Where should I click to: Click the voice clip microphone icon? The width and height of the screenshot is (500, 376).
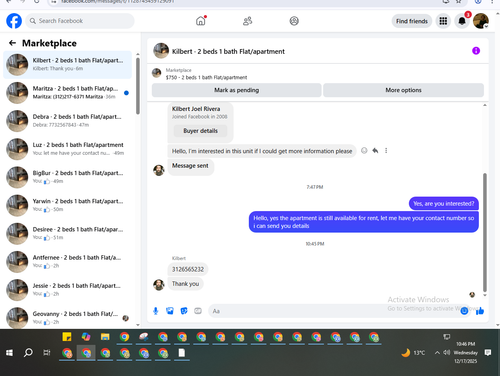[x=155, y=311]
